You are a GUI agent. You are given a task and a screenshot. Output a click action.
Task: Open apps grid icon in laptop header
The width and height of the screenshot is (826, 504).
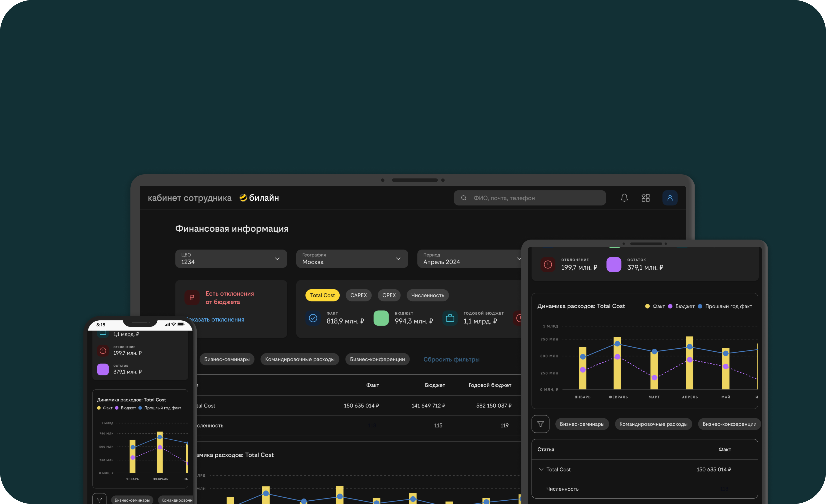(x=645, y=198)
